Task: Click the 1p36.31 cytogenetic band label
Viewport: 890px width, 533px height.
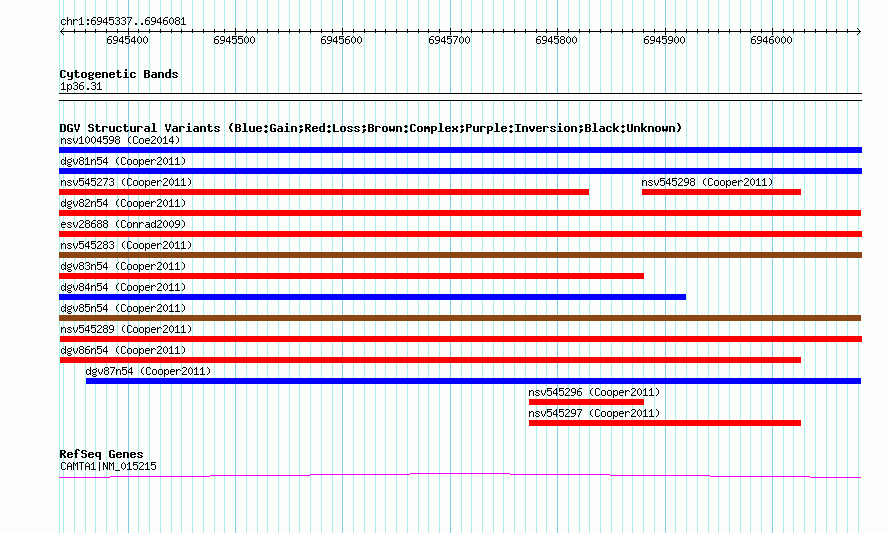Action: coord(81,86)
